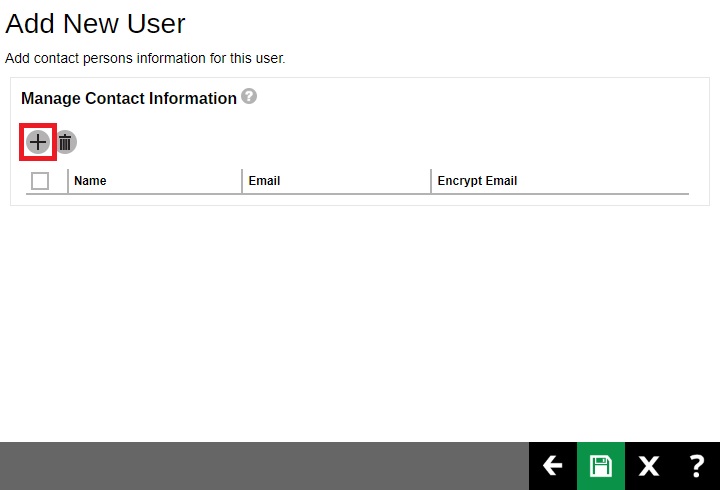Viewport: 720px width, 490px height.
Task: Click the Encrypt Email column header
Action: (477, 181)
